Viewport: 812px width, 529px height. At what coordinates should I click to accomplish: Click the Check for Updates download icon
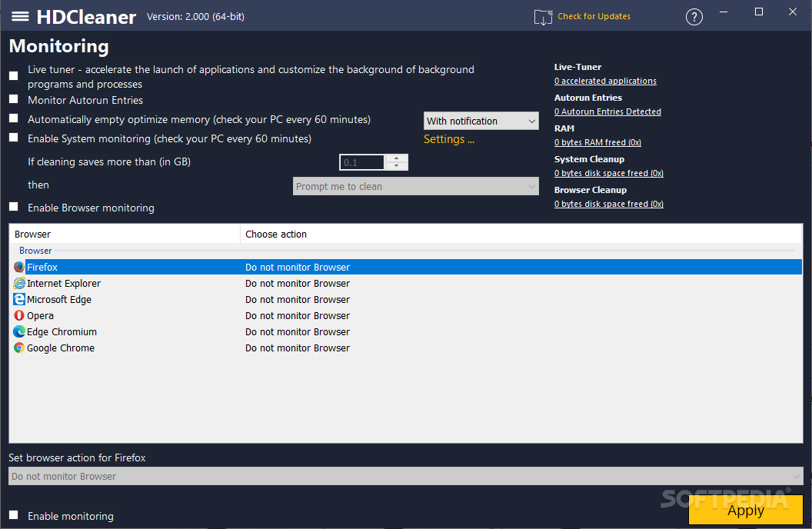point(543,17)
